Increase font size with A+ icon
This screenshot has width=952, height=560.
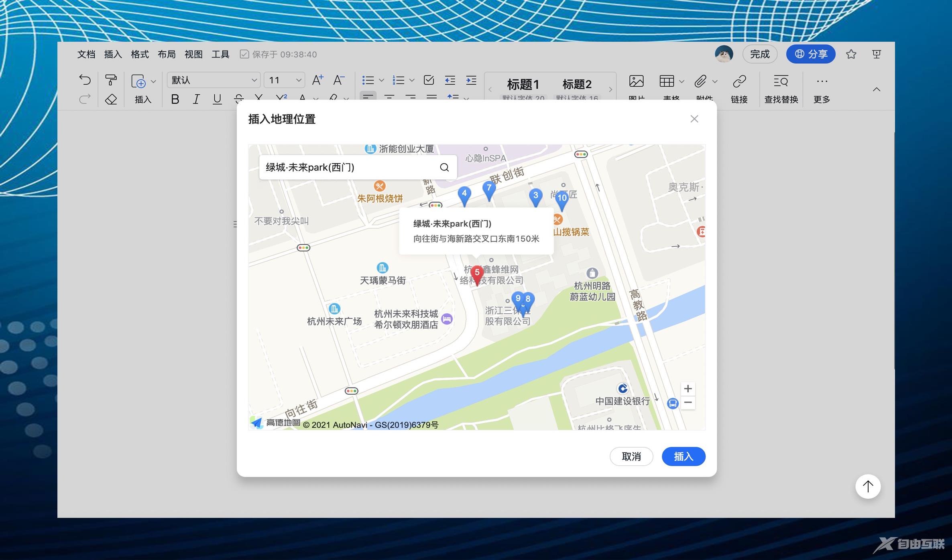317,80
